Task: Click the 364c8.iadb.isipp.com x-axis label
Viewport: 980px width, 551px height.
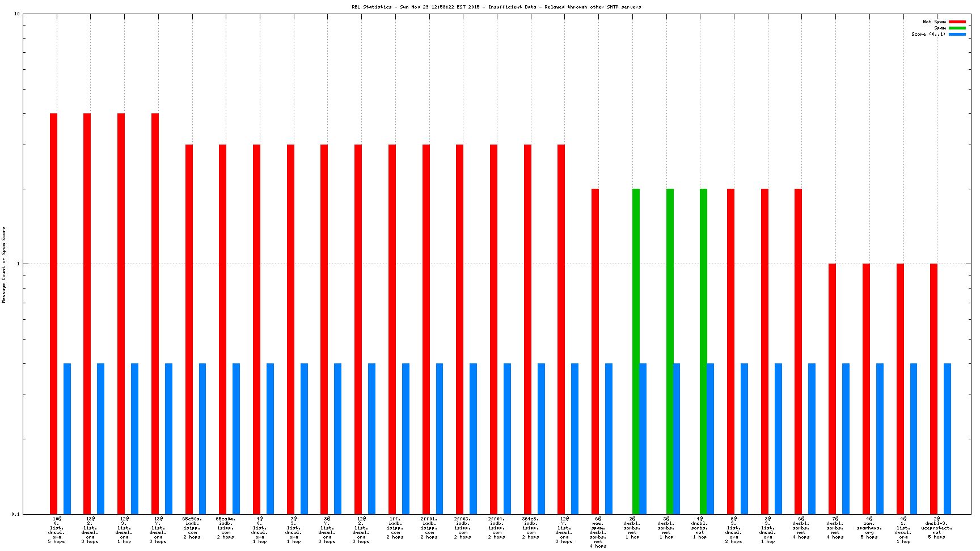Action: click(x=531, y=528)
